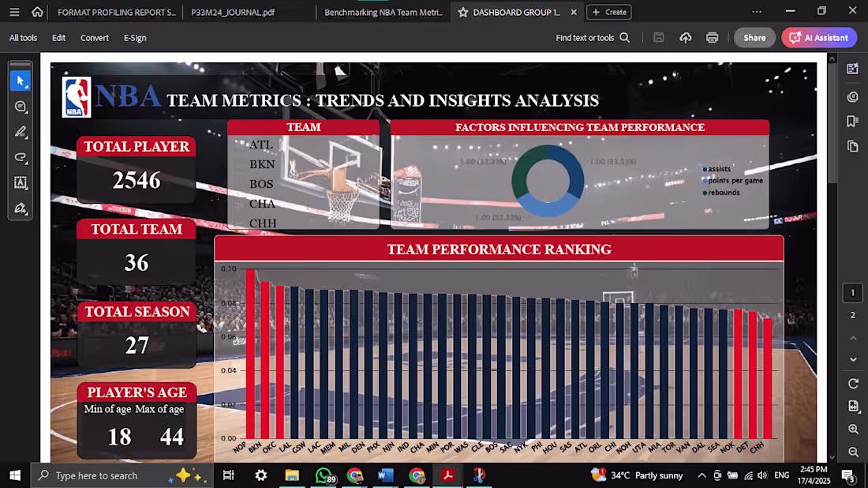
Task: Open the Print dialog
Action: coord(711,37)
